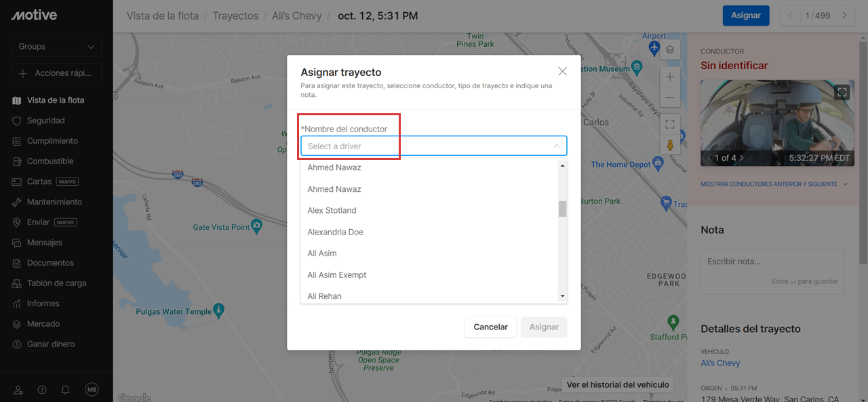Screen dimensions: 868x402
Task: Click Acciones rápidas plus button
Action: (56, 73)
